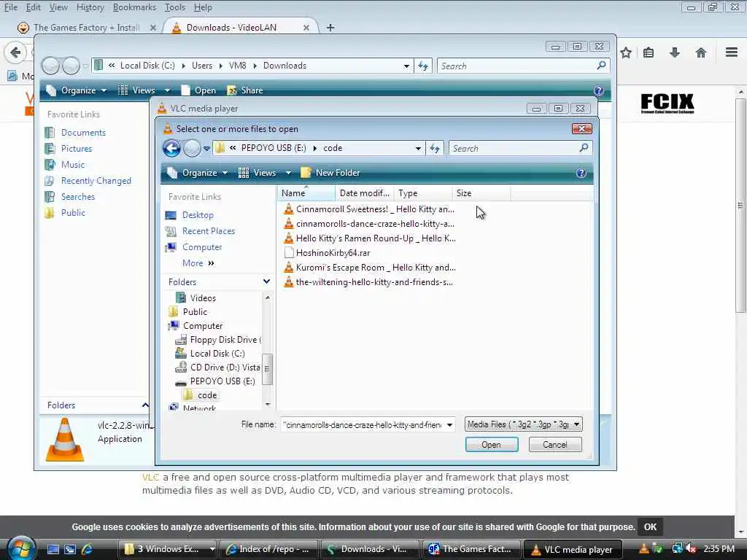Screen dimensions: 747x560
Task: Select Videos in folder tree
Action: tap(196, 298)
